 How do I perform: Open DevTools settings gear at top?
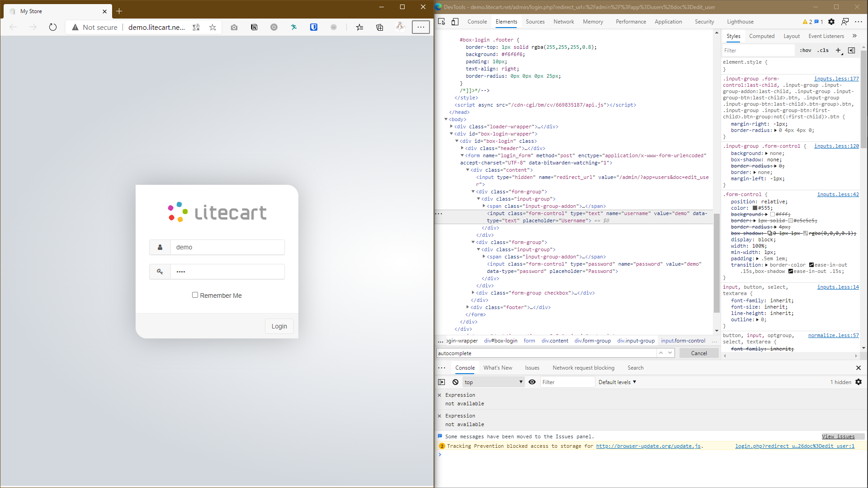pyautogui.click(x=831, y=22)
